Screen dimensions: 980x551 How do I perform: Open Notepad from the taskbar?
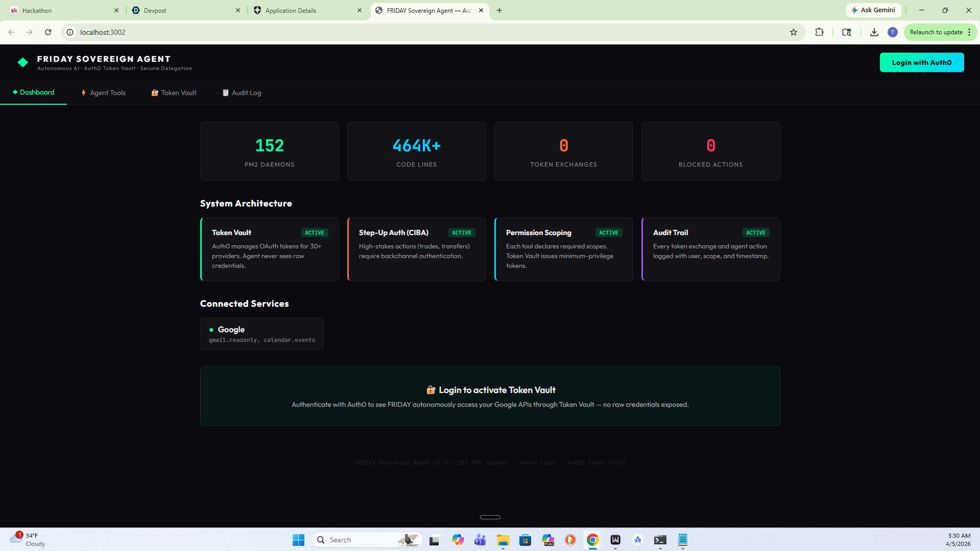683,540
